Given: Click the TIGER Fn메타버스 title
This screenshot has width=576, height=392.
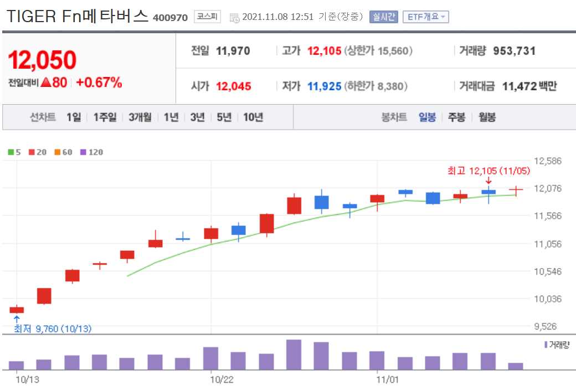Looking at the screenshot, I should coord(78,17).
